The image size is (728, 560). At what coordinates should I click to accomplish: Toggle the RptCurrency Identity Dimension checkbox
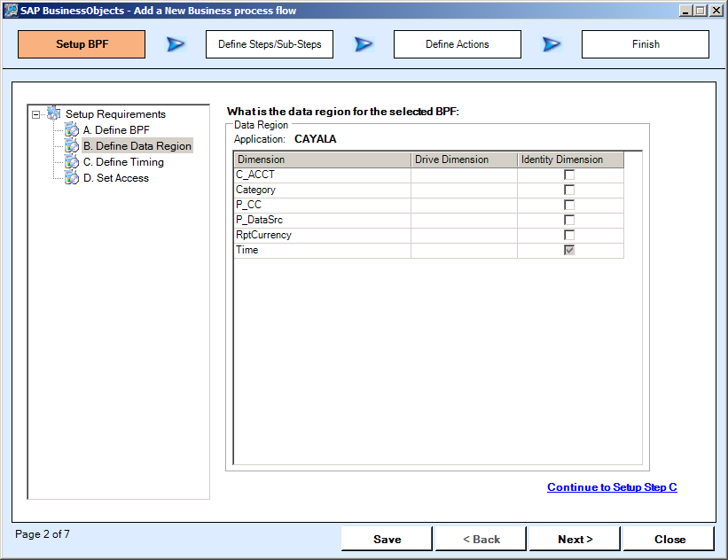click(569, 235)
